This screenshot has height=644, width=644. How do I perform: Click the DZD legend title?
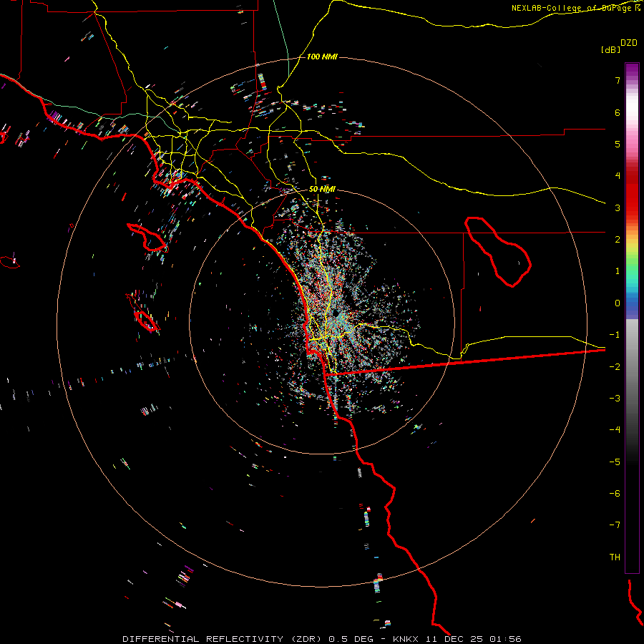[x=629, y=43]
